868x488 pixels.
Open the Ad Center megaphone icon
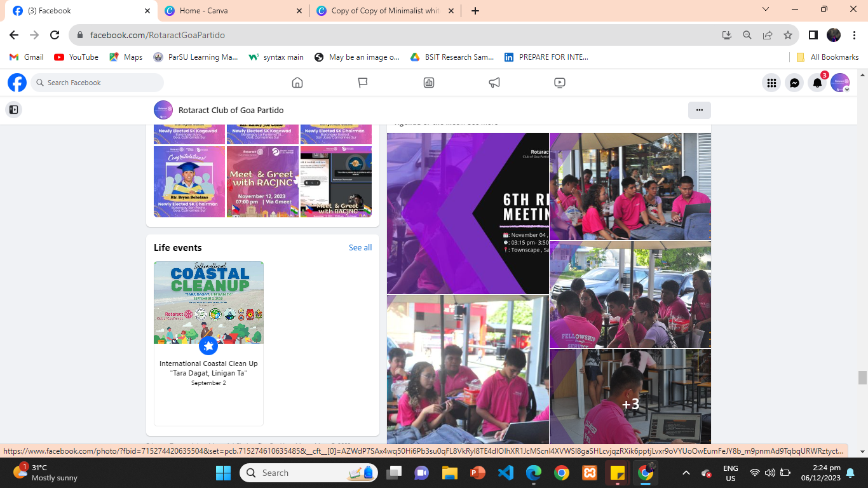[x=494, y=83]
